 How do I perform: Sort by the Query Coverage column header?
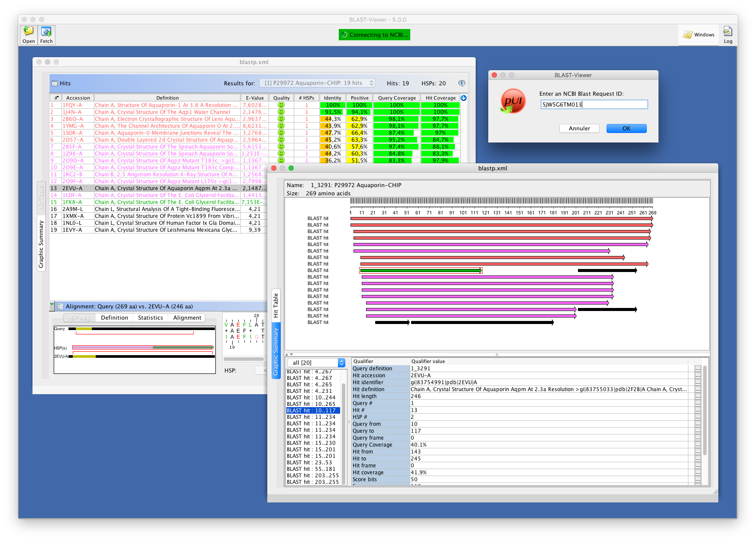pyautogui.click(x=397, y=98)
